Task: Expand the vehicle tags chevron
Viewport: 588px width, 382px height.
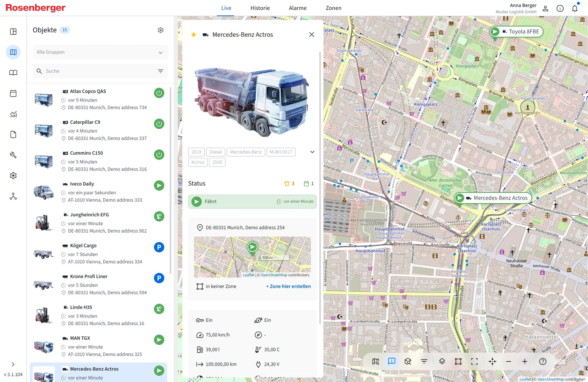Action: pos(312,152)
